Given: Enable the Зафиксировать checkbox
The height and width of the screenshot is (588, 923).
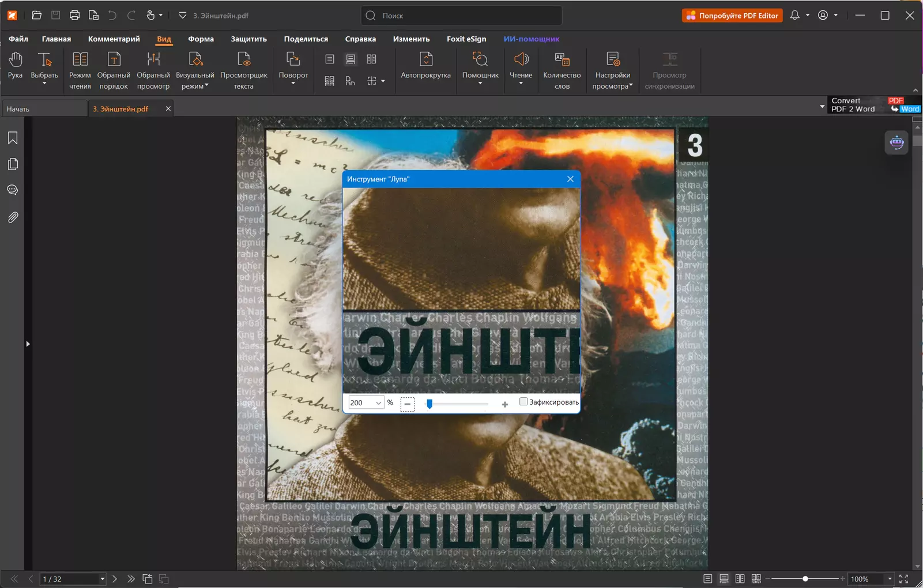Looking at the screenshot, I should pos(523,402).
